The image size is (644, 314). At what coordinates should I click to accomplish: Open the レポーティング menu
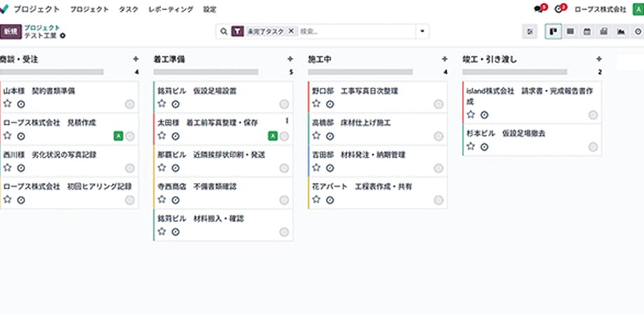(171, 9)
